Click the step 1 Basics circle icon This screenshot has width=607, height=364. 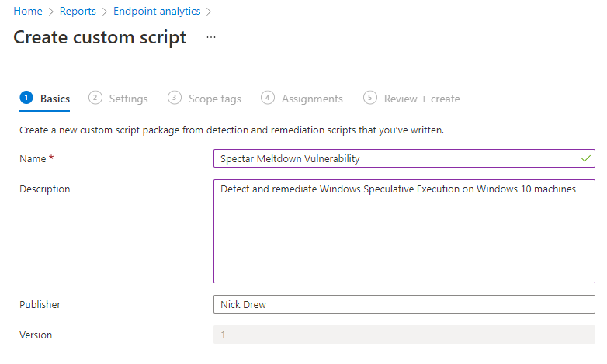26,98
